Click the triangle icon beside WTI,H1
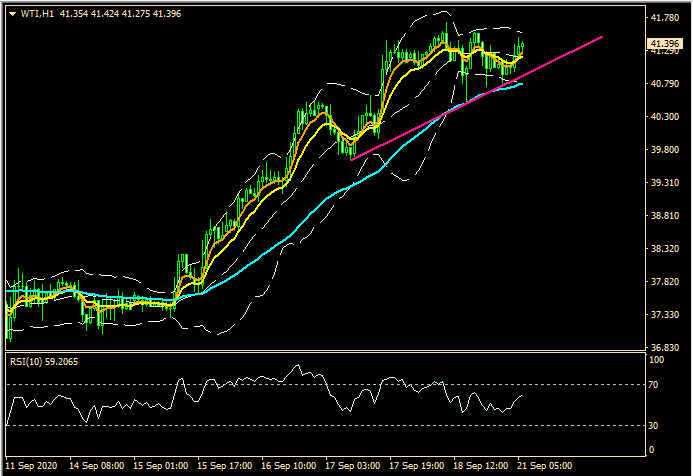693x476 pixels. click(11, 14)
